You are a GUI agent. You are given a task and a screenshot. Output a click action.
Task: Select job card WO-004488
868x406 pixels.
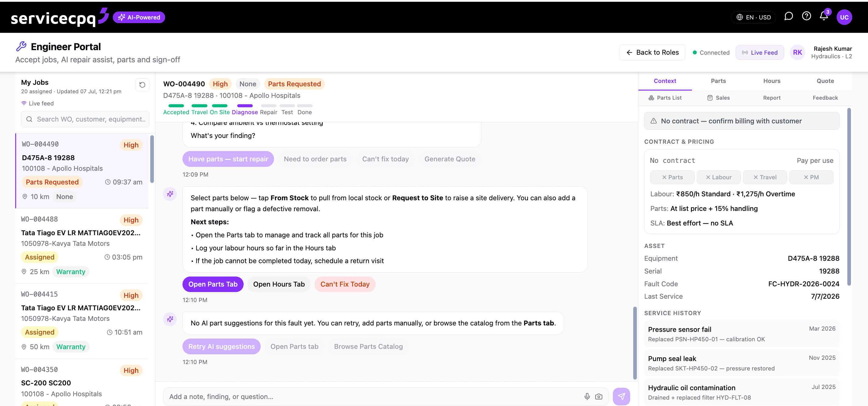[82, 246]
